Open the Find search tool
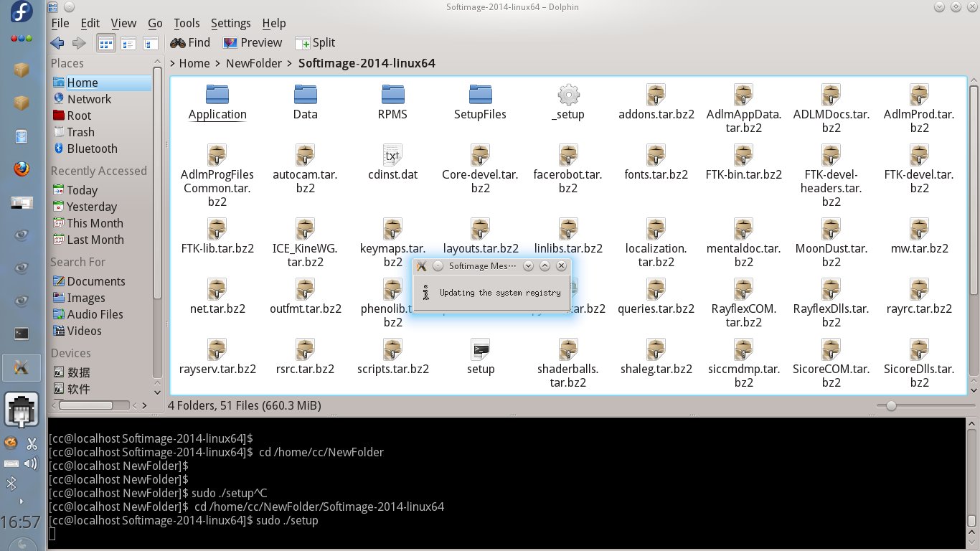The width and height of the screenshot is (980, 551). click(190, 43)
